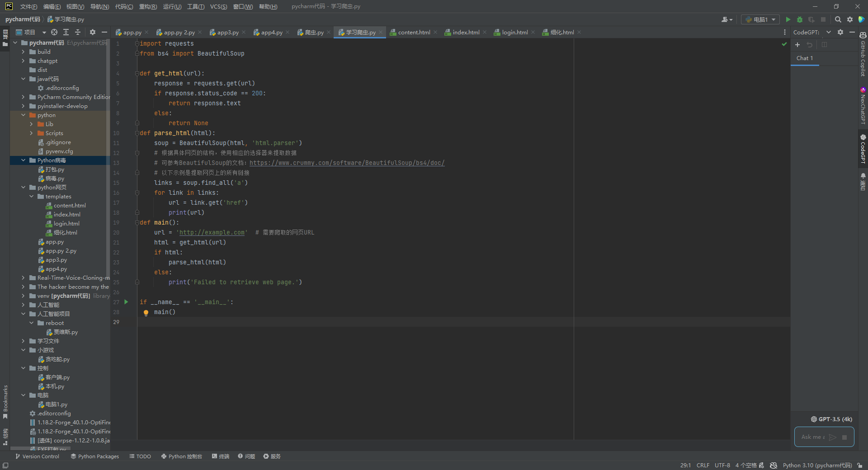Image resolution: width=868 pixels, height=470 pixels.
Task: Expand the chatgpt folder
Action: tap(23, 61)
